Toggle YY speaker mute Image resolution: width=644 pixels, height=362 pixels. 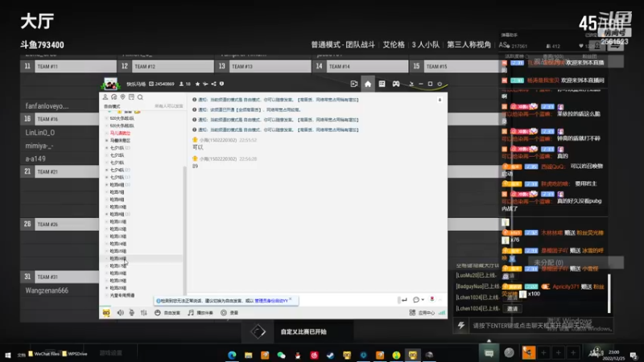[x=120, y=313]
